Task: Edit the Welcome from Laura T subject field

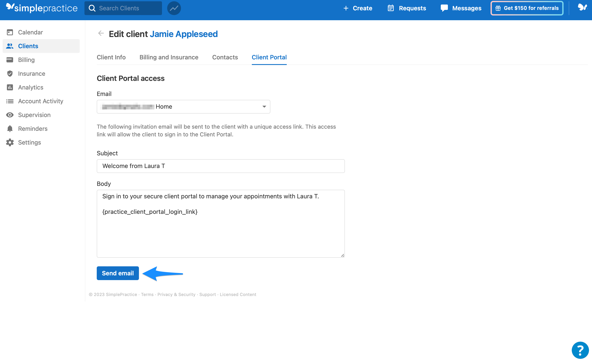Action: coord(221,166)
